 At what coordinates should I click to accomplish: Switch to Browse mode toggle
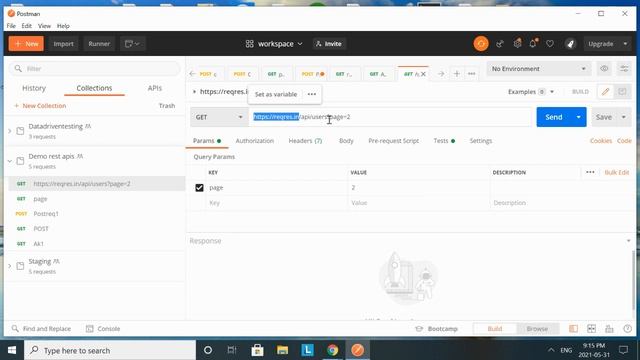click(537, 329)
